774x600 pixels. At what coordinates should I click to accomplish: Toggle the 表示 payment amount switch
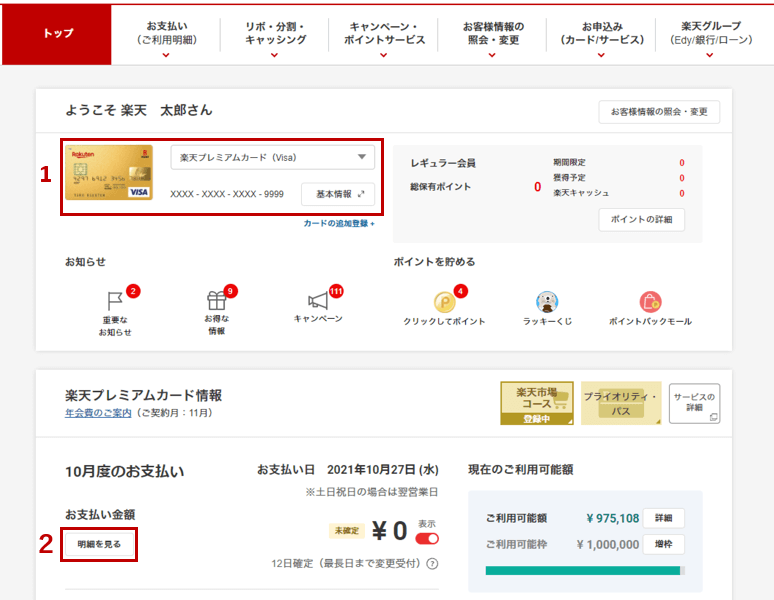pos(427,539)
